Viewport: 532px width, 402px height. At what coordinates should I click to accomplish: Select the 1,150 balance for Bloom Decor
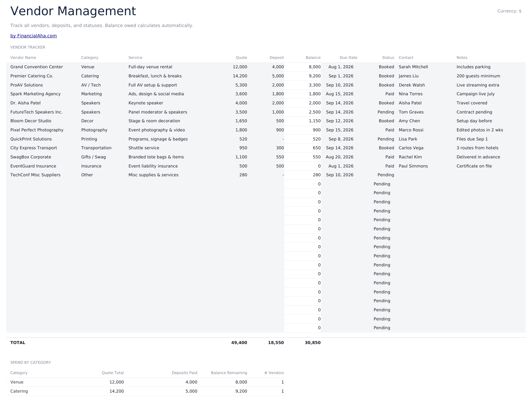tap(315, 121)
